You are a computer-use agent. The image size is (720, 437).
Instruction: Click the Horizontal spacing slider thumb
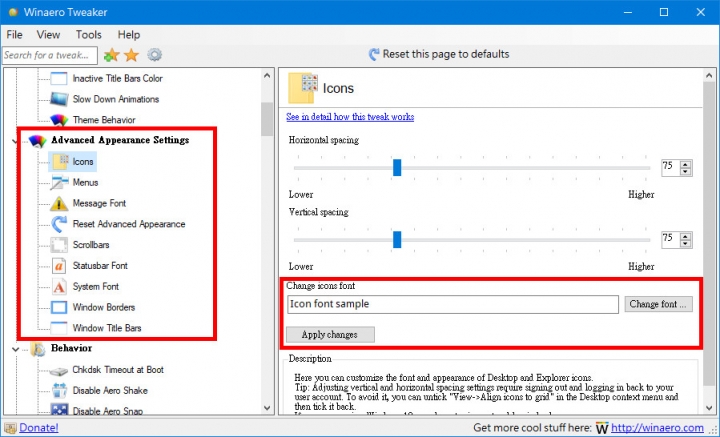[397, 168]
